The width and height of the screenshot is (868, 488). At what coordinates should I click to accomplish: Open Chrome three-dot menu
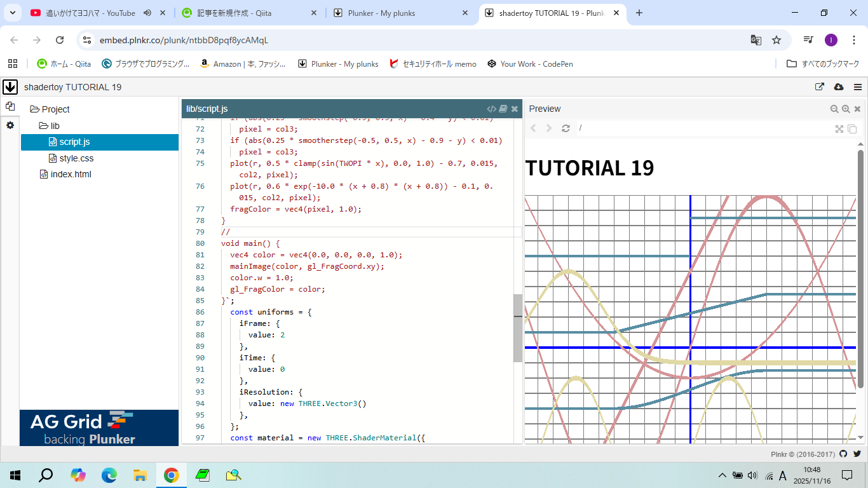(x=853, y=40)
